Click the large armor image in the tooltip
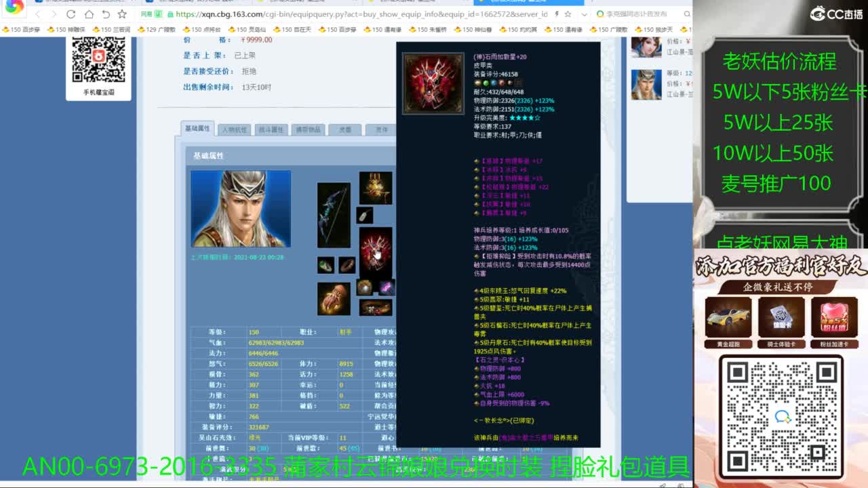This screenshot has height=488, width=868. (433, 83)
